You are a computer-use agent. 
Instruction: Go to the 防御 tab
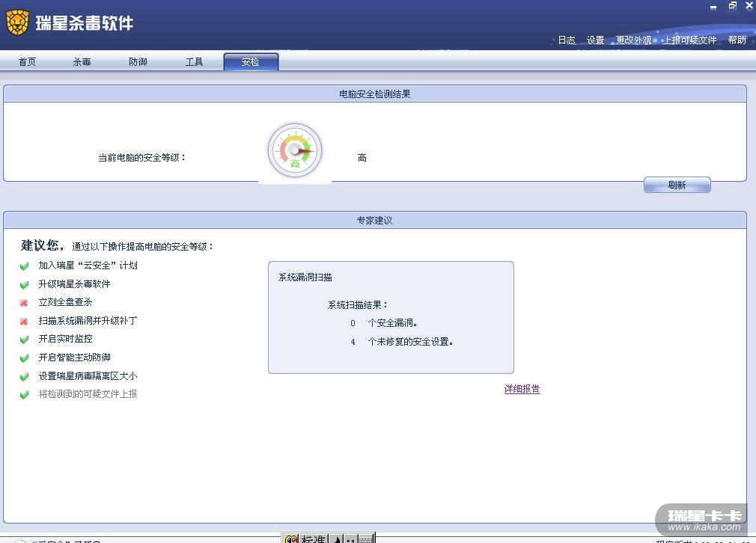[x=138, y=61]
